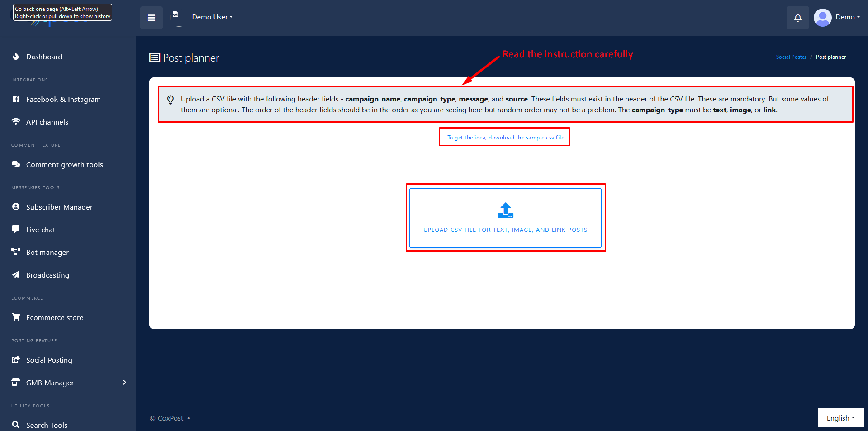Open Social Posting in sidebar

click(49, 360)
